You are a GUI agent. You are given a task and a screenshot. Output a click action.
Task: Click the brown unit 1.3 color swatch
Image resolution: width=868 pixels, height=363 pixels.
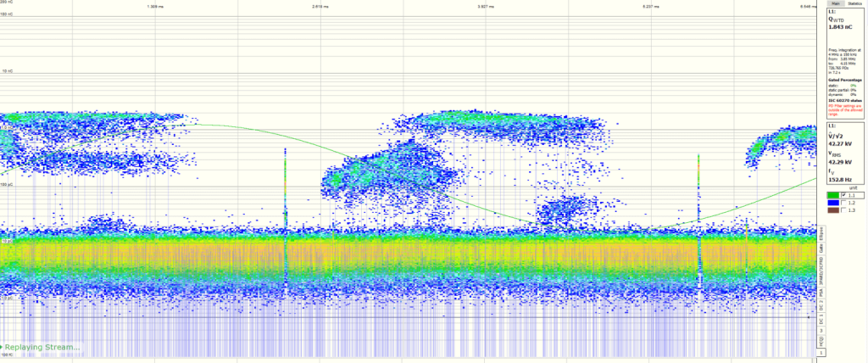click(833, 211)
